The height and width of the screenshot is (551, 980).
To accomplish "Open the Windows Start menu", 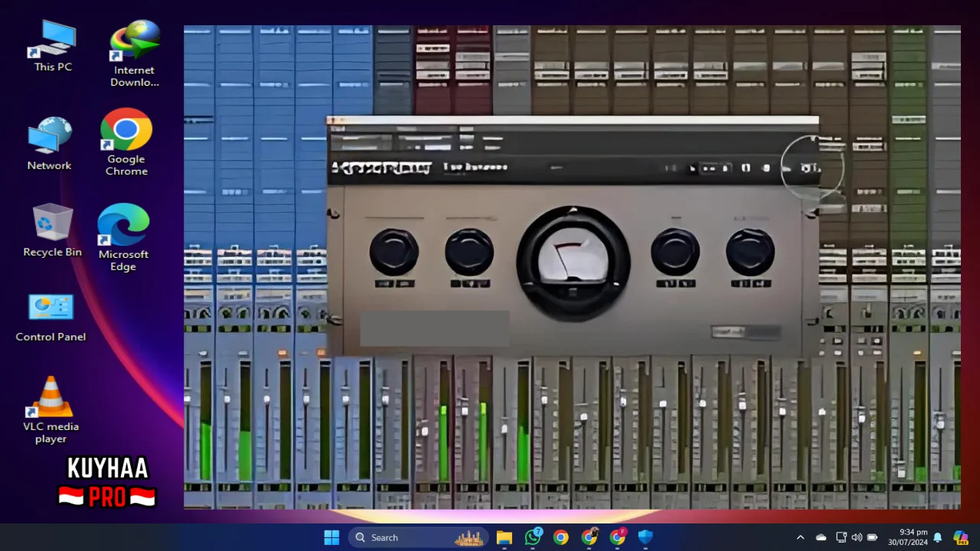I will (x=332, y=537).
